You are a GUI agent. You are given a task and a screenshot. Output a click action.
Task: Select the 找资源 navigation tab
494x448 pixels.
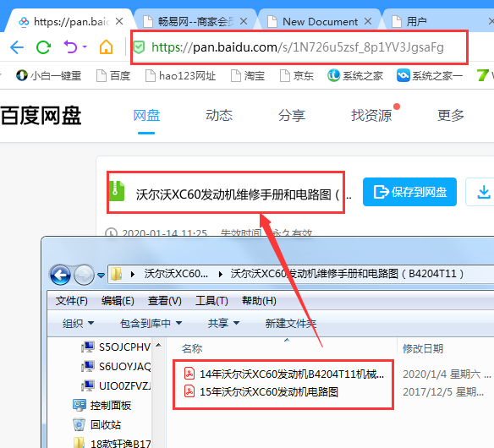click(371, 116)
